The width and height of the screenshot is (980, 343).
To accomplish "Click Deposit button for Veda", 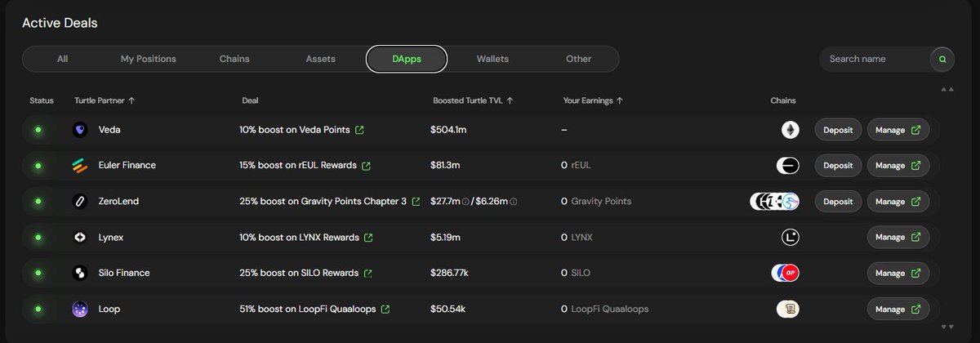I will pyautogui.click(x=838, y=130).
